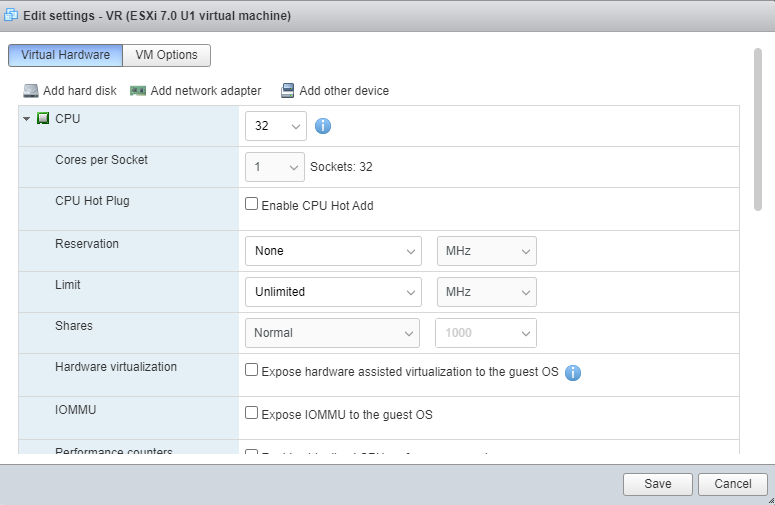Check Expose IOMMU to the guest OS
The width and height of the screenshot is (775, 505).
pos(252,413)
